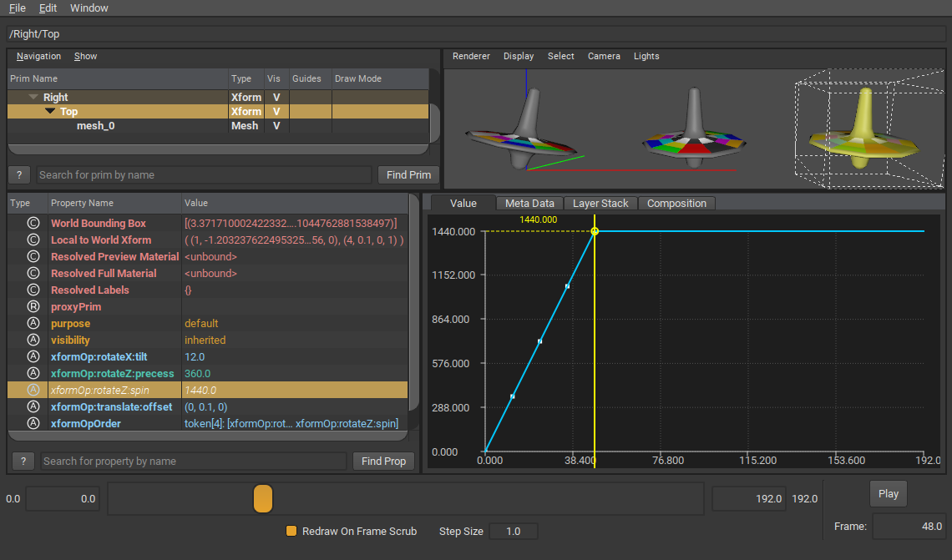Screen dimensions: 952x560
Task: Click the frame scrubber slider handle
Action: point(263,498)
